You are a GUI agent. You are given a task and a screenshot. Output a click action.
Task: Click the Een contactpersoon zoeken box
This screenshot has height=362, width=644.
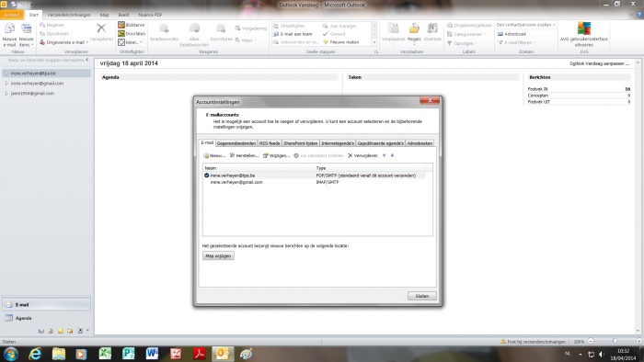tap(526, 25)
